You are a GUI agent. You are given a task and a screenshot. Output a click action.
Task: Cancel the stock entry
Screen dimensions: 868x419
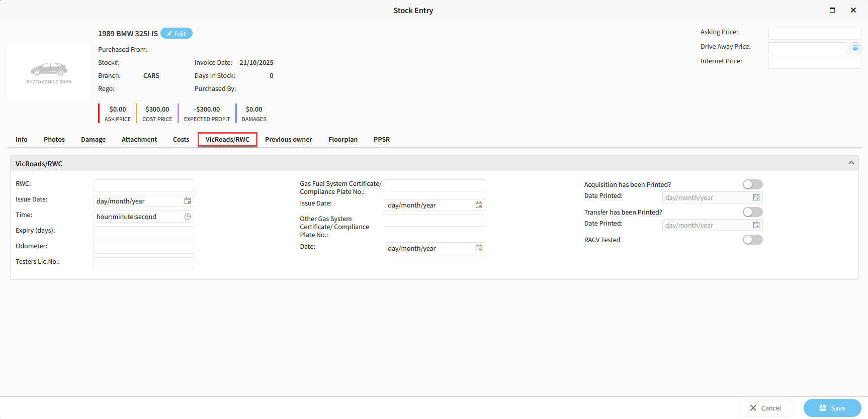click(765, 408)
